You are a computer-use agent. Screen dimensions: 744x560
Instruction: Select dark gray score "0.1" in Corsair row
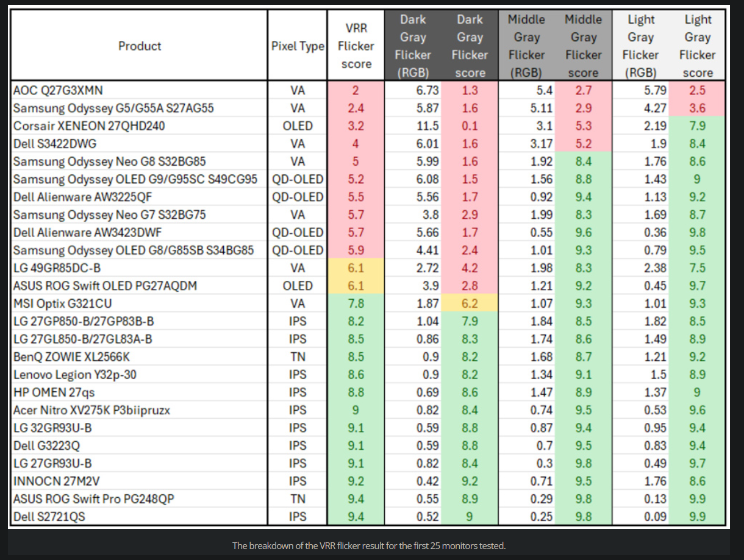(x=470, y=126)
